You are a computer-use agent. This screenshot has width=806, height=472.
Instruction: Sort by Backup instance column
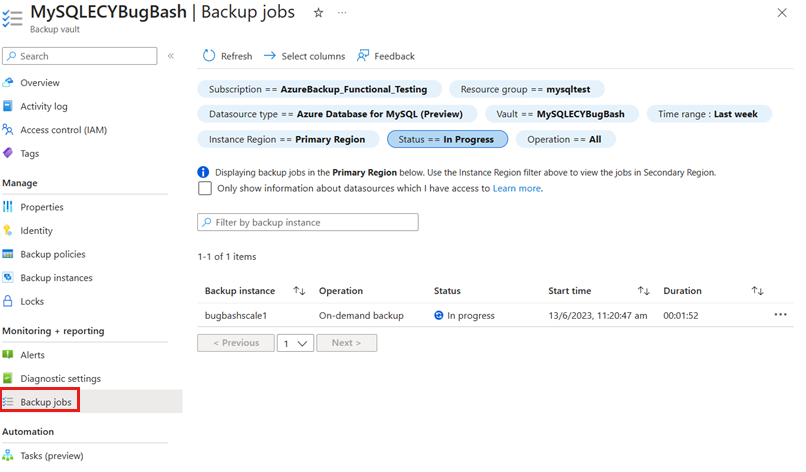point(299,291)
